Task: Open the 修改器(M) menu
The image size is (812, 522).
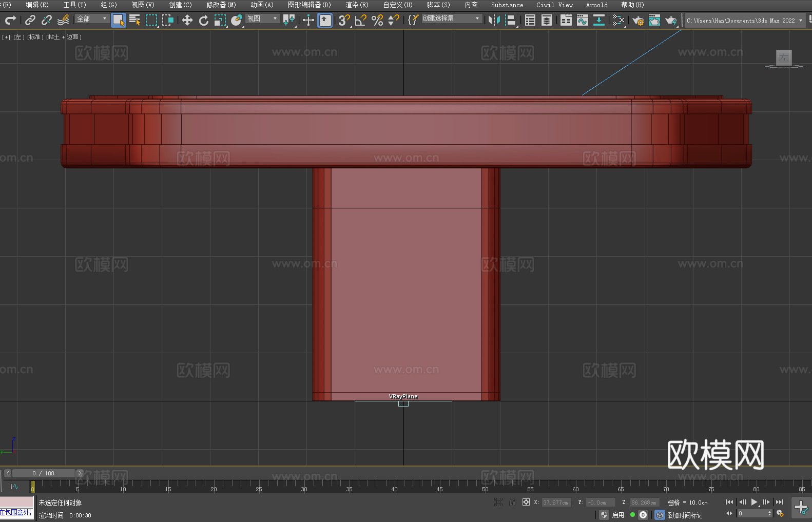Action: click(221, 5)
